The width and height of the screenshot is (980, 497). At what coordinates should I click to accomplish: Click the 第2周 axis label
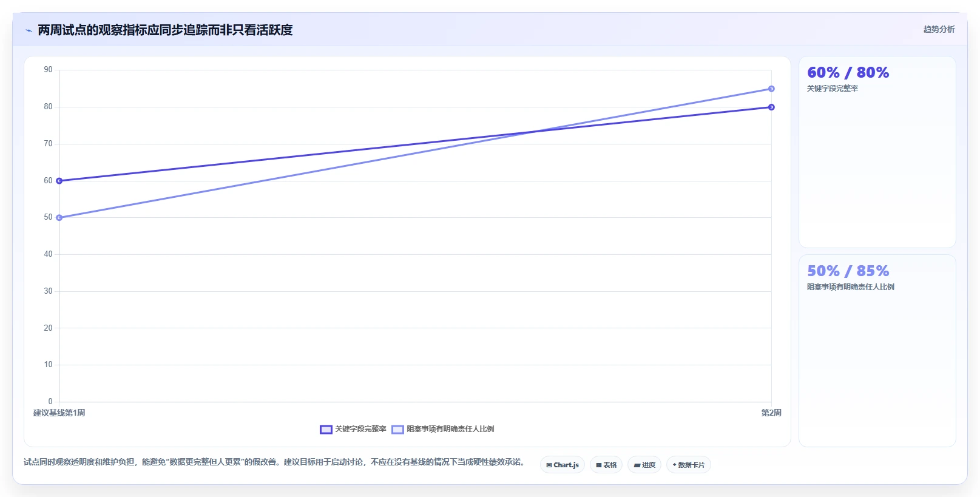click(771, 413)
